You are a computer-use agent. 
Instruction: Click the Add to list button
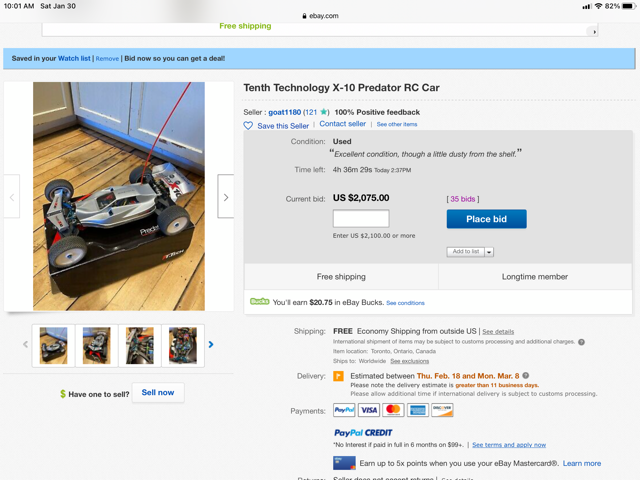pos(466,252)
